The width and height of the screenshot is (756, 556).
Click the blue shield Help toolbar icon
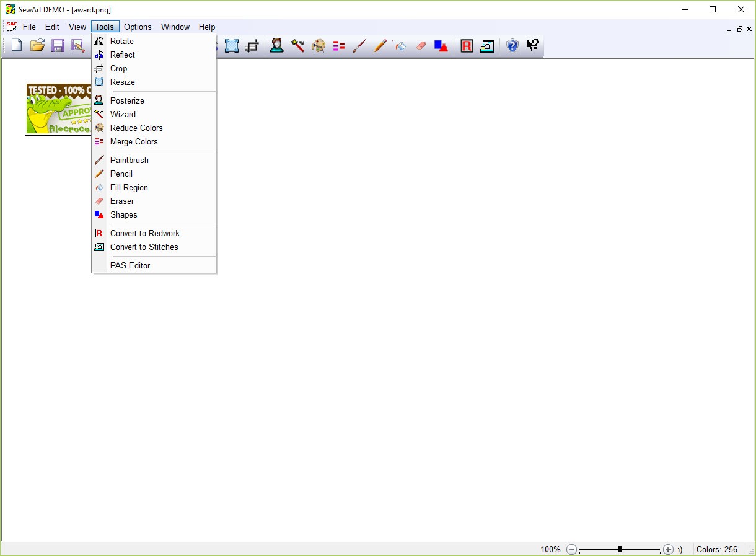(512, 46)
